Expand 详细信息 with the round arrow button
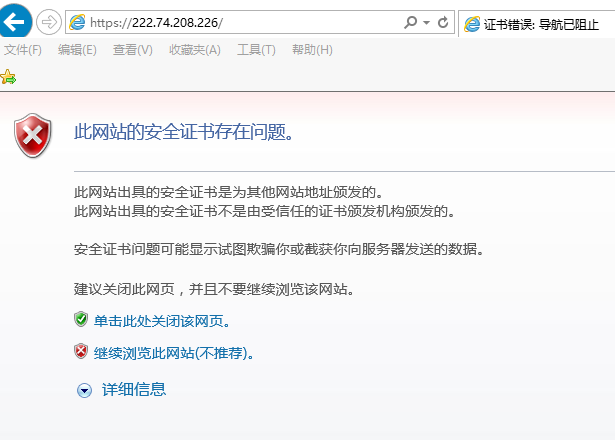The width and height of the screenshot is (615, 440). click(x=84, y=391)
